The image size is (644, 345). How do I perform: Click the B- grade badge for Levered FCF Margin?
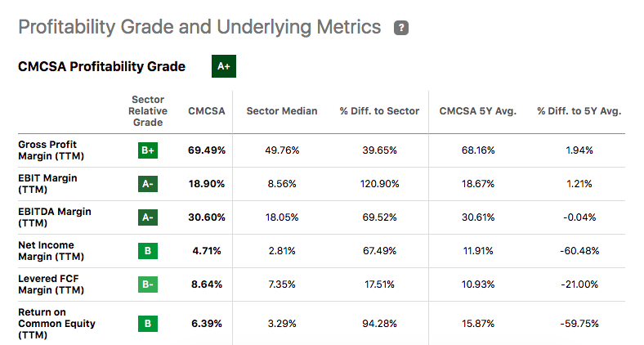148,285
